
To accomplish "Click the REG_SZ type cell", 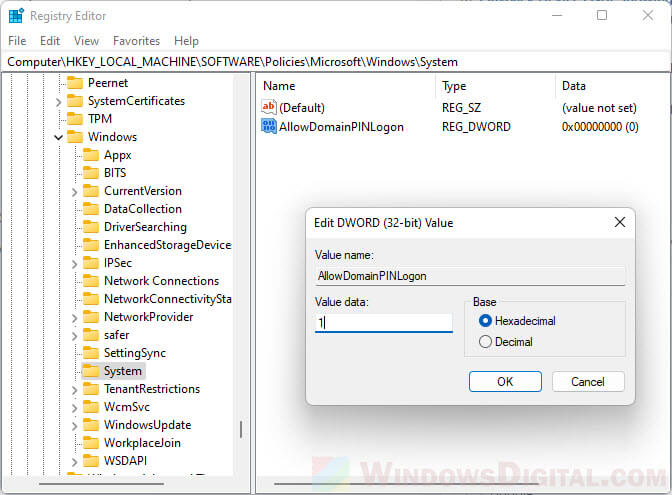I will (461, 108).
